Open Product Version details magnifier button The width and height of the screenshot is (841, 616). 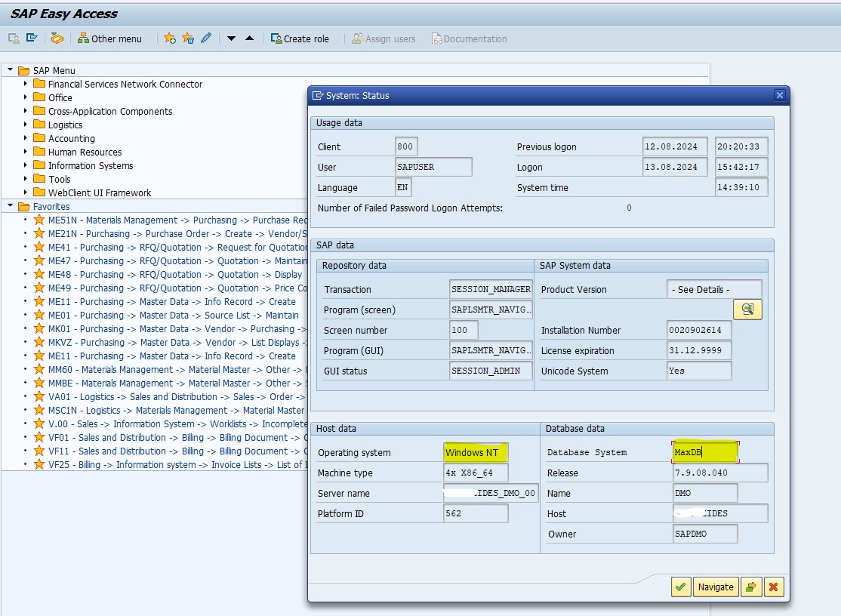click(x=747, y=310)
